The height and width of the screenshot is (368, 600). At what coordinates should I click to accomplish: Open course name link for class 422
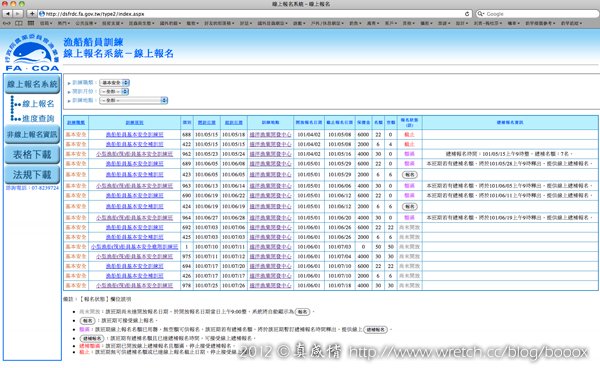(134, 144)
